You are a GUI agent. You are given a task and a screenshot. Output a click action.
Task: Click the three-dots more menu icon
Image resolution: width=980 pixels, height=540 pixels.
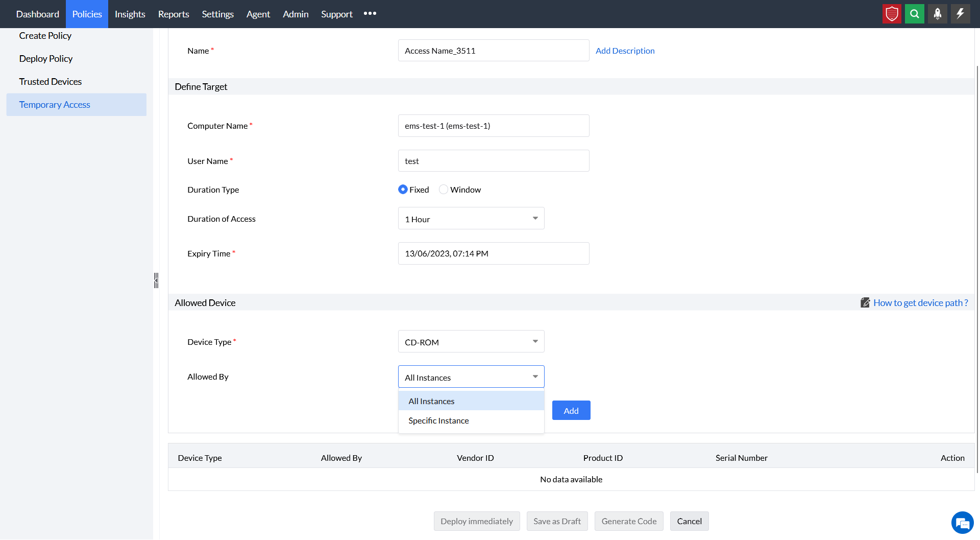point(370,14)
